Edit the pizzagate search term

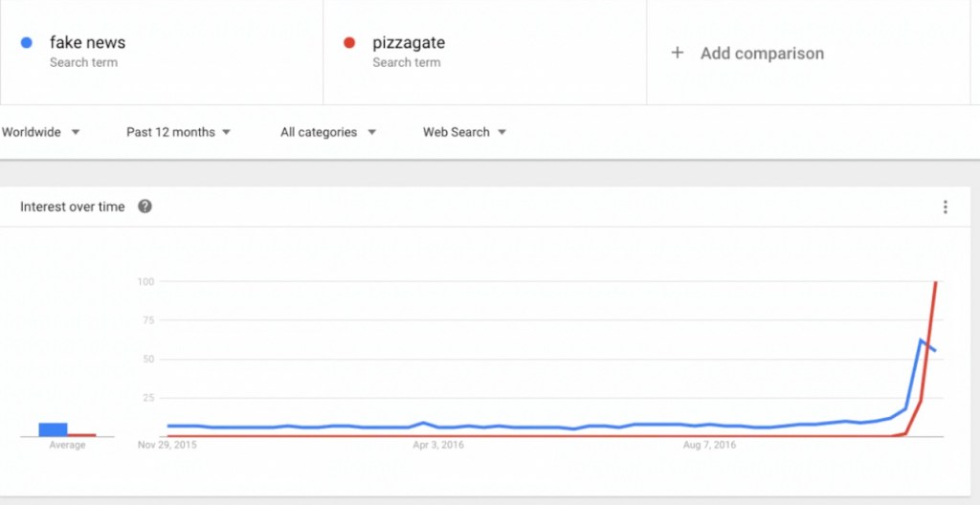click(409, 43)
